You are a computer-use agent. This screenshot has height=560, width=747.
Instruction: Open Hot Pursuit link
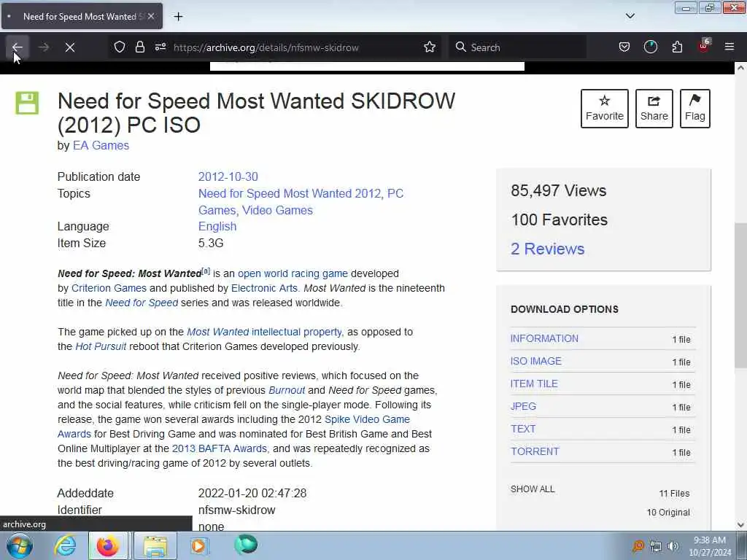(101, 346)
